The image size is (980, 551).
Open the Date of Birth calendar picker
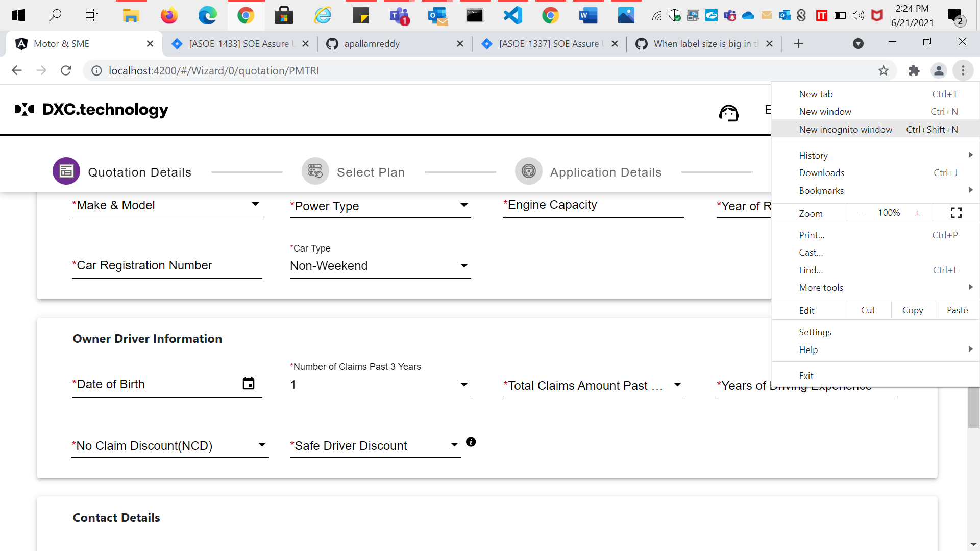[x=249, y=383]
